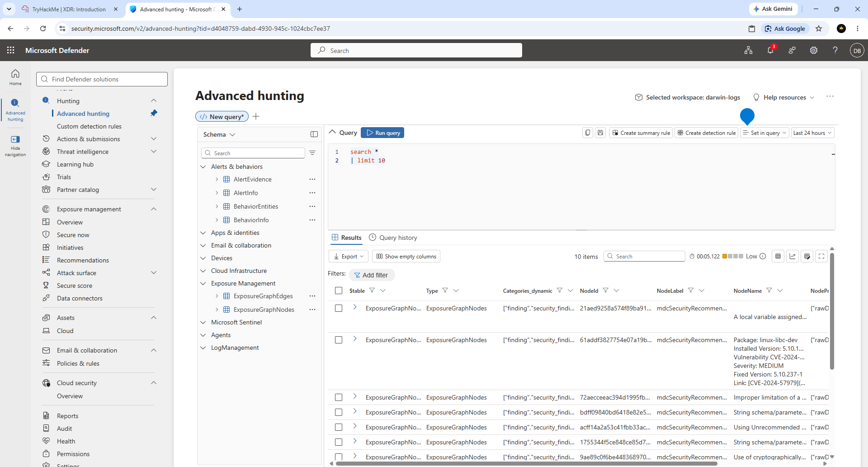
Task: Expand the Devices schema group
Action: coord(203,258)
